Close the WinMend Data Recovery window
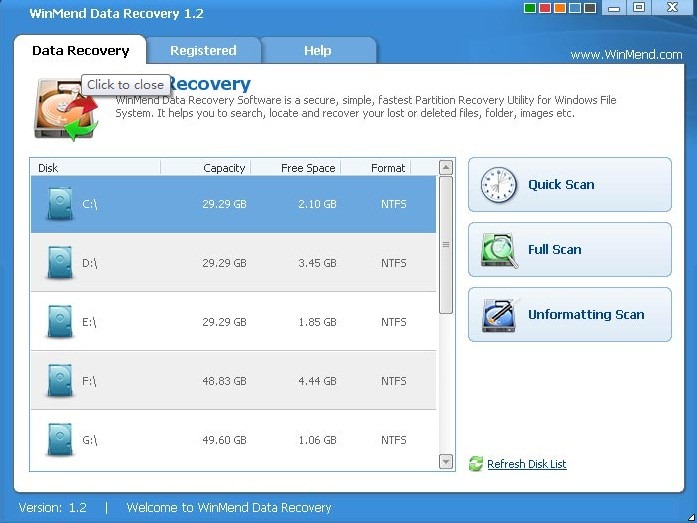The height and width of the screenshot is (523, 697). click(x=673, y=8)
